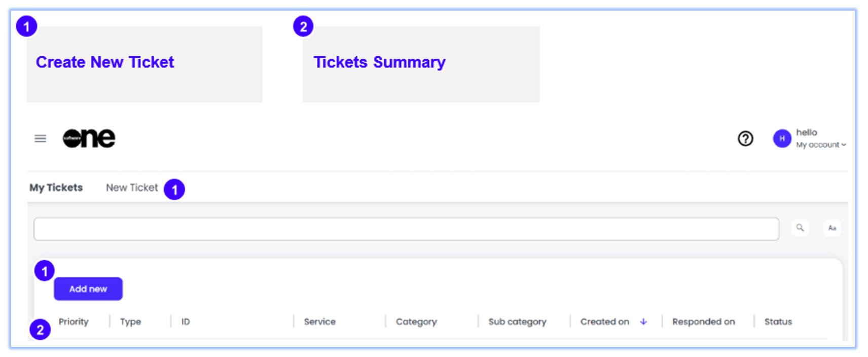This screenshot has height=357, width=868.
Task: Open the hamburger navigation menu
Action: [x=40, y=138]
